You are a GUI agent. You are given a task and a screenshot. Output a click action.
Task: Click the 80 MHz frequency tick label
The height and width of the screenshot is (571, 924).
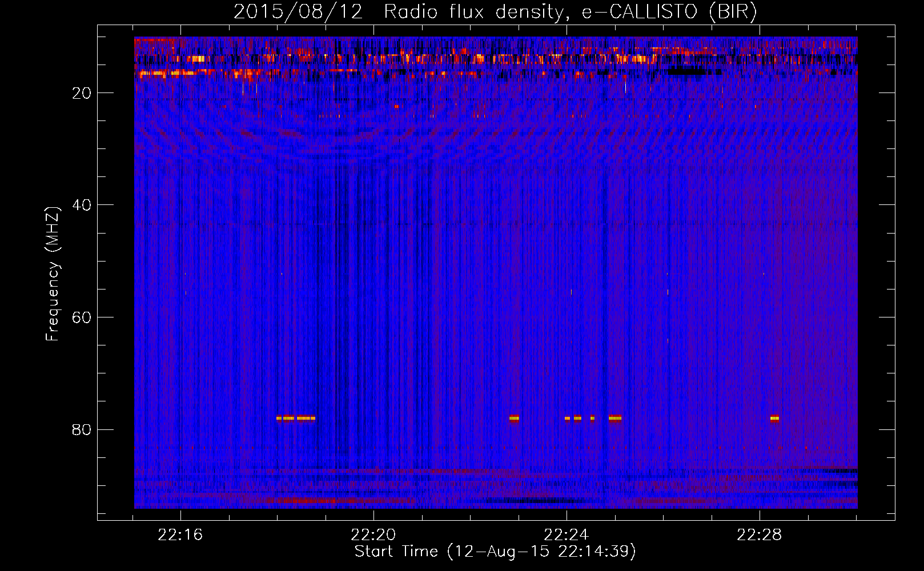click(82, 429)
